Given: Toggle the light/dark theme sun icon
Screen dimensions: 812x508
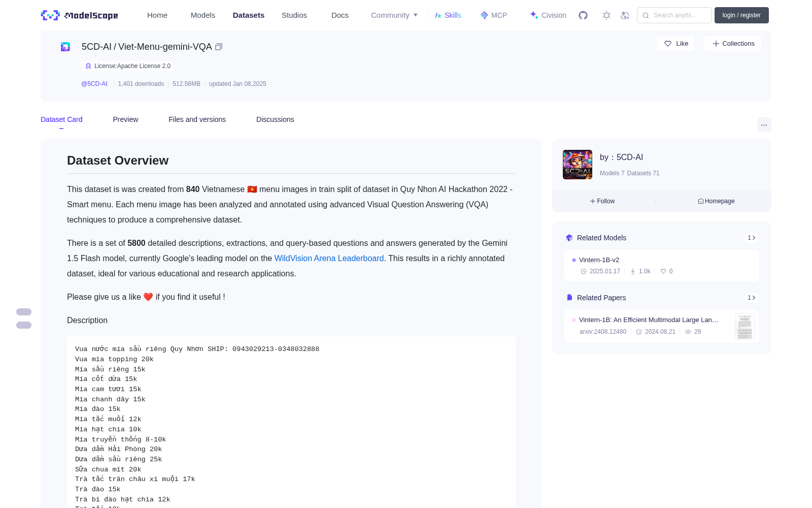Looking at the screenshot, I should point(606,15).
